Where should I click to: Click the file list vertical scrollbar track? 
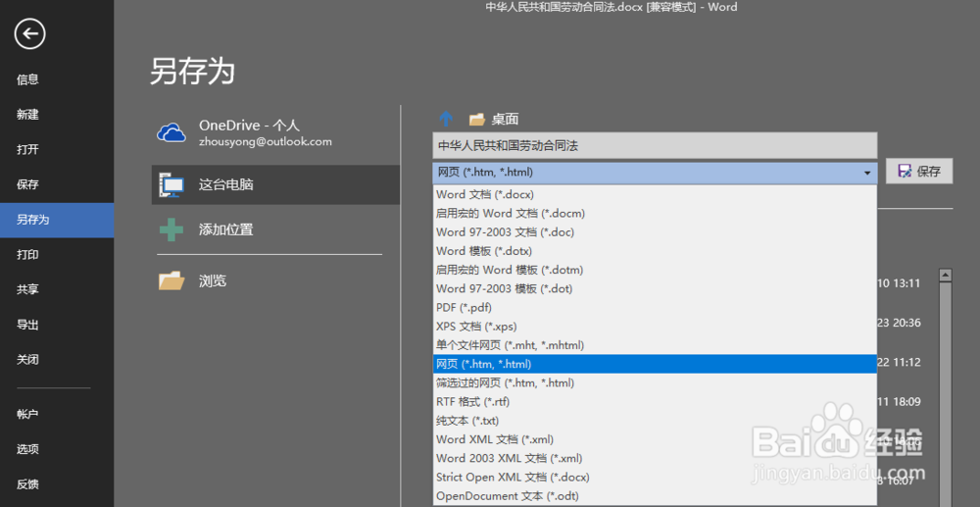tap(946, 394)
